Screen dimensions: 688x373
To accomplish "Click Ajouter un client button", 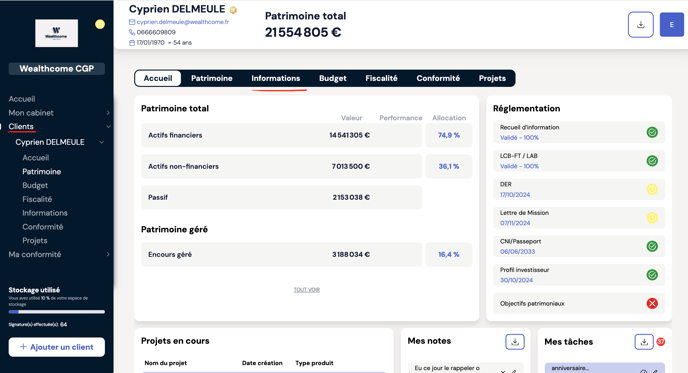I will point(57,347).
